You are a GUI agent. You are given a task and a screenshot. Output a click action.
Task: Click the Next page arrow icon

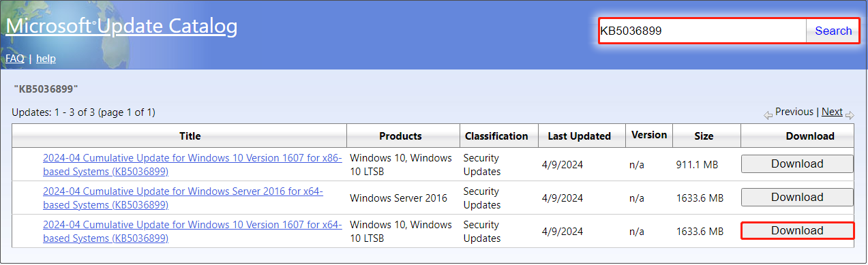(850, 114)
